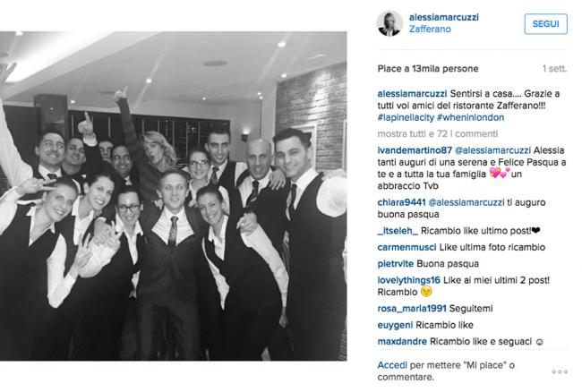Follow the account with SEGUI button
Viewport: 582px width, 392px height.
545,24
